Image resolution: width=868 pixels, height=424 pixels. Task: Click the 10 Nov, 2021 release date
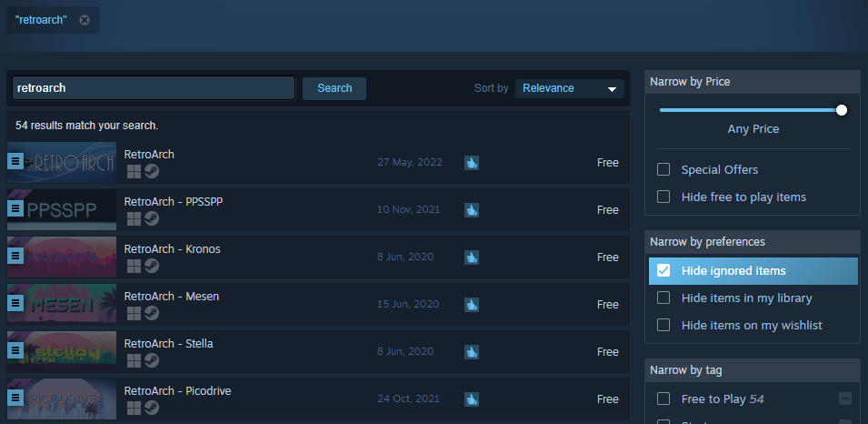click(408, 209)
